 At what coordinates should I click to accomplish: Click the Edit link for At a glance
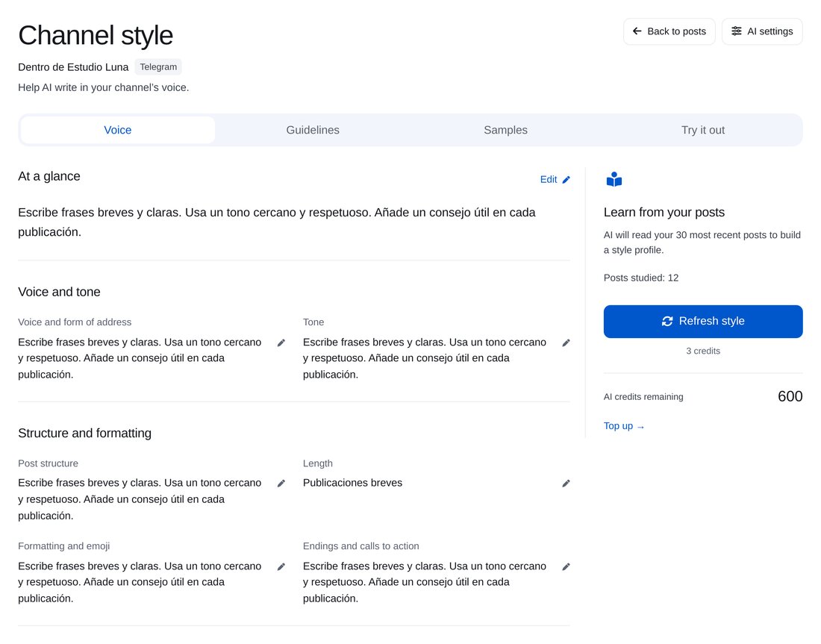(x=555, y=180)
